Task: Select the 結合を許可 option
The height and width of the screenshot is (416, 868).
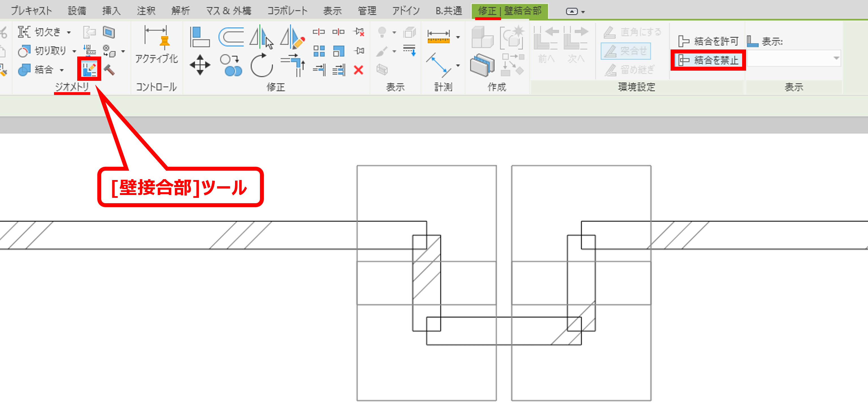Action: 708,41
